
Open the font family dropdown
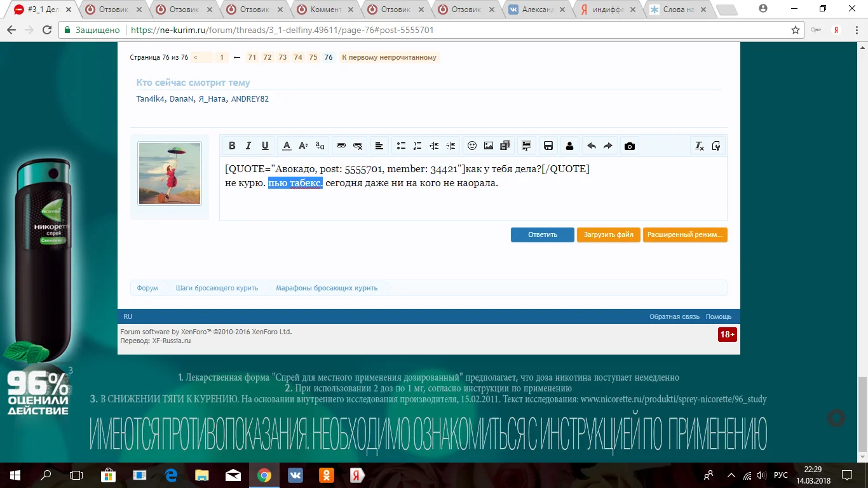click(320, 146)
